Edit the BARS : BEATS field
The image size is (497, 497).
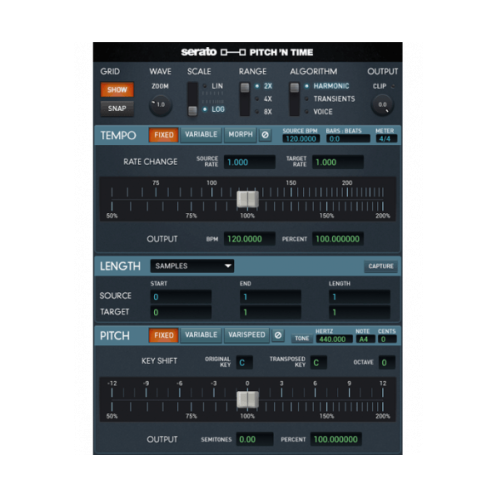pyautogui.click(x=348, y=139)
